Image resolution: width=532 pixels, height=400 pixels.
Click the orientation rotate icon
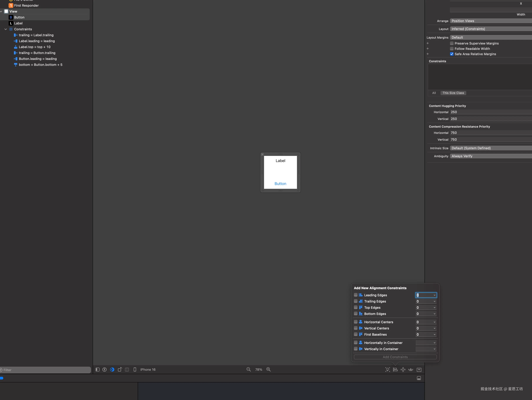click(x=120, y=370)
